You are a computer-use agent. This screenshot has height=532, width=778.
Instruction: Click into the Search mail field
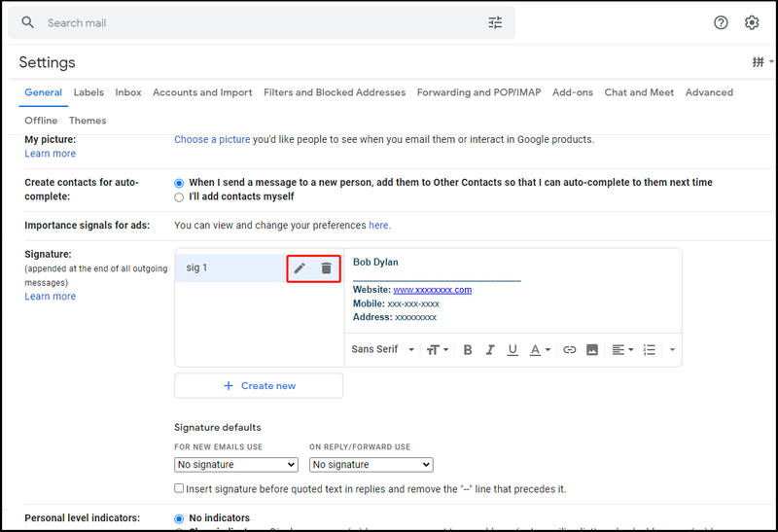262,22
